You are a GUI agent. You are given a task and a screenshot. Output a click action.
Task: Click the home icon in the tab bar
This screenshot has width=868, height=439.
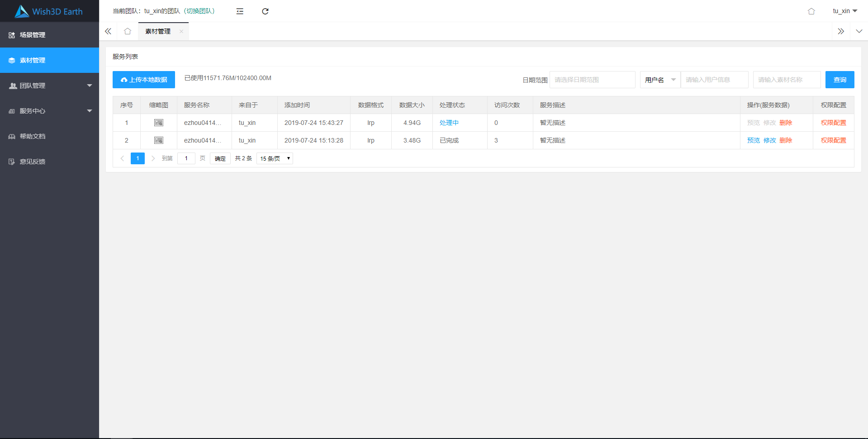pos(128,31)
